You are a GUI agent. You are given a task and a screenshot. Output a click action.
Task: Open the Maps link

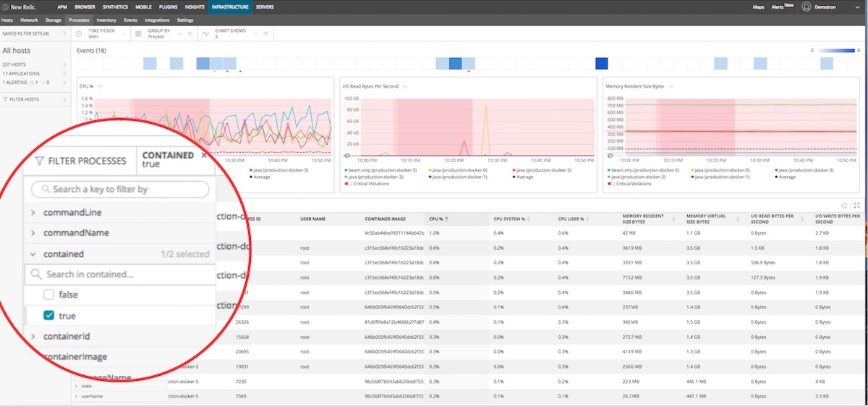pos(758,7)
